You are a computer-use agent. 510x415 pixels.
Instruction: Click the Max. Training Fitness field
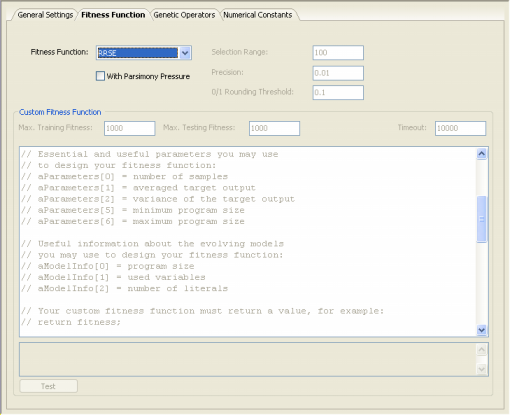[x=130, y=128]
